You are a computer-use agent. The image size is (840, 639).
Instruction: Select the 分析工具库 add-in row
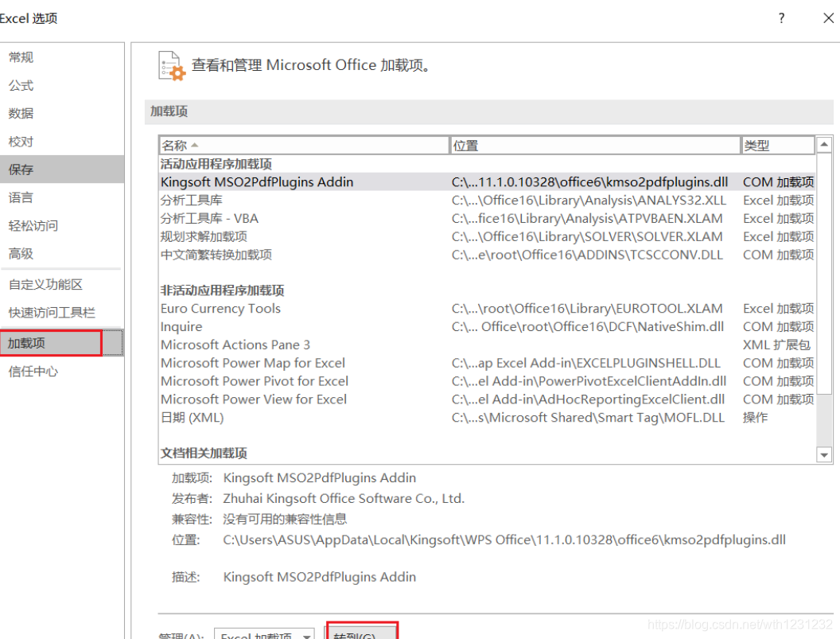pos(488,201)
